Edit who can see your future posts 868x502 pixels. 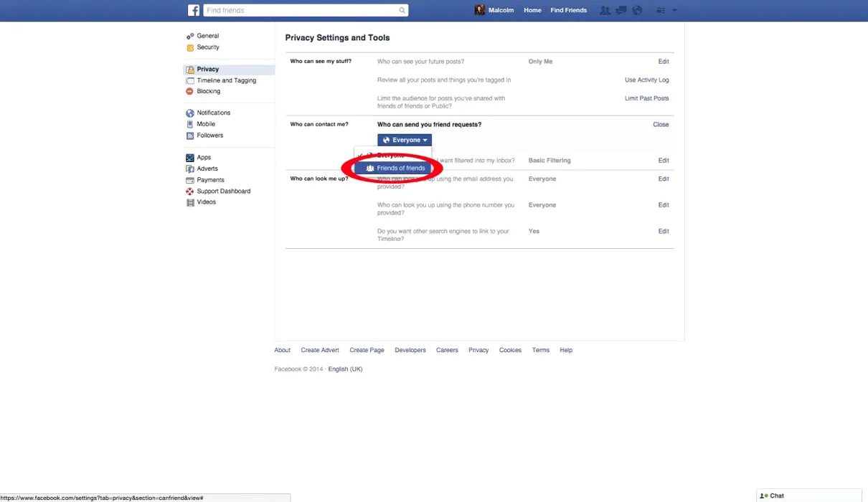pos(663,62)
